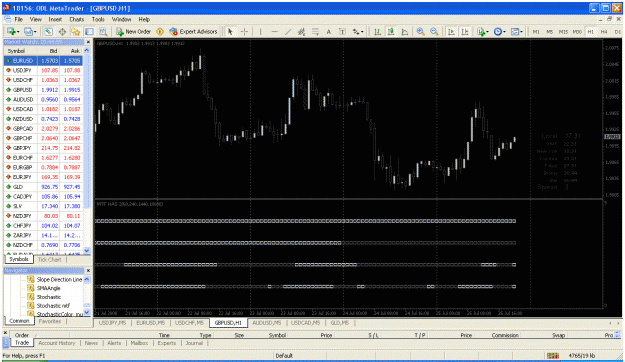This screenshot has width=625, height=362.
Task: Open the Help menu
Action: click(144, 19)
